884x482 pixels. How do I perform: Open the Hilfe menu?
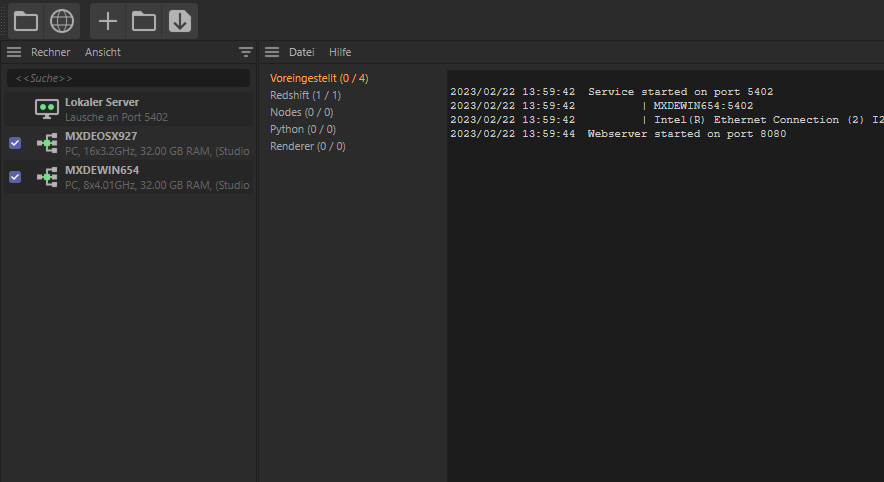340,52
